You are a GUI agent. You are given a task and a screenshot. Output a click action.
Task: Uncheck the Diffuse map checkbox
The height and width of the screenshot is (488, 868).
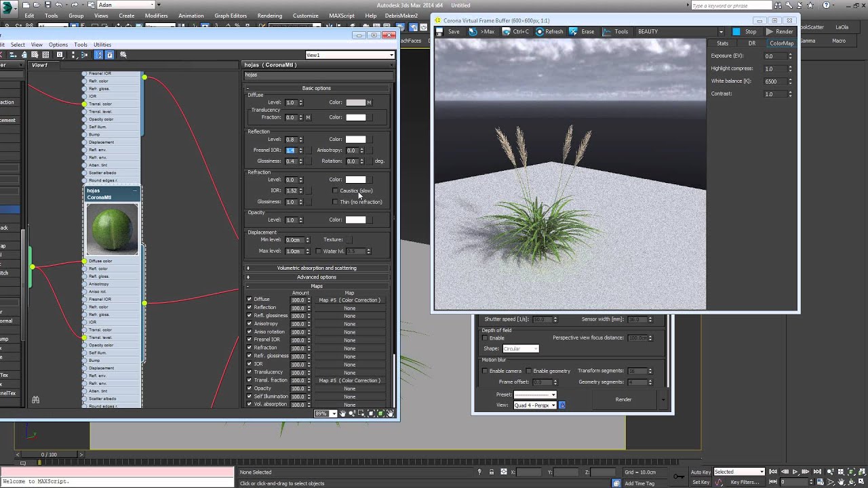(x=249, y=300)
